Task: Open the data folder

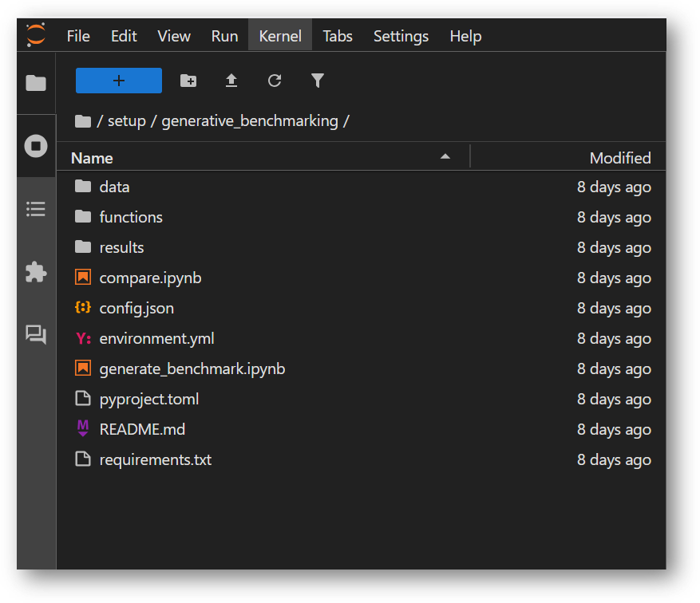Action: tap(114, 187)
